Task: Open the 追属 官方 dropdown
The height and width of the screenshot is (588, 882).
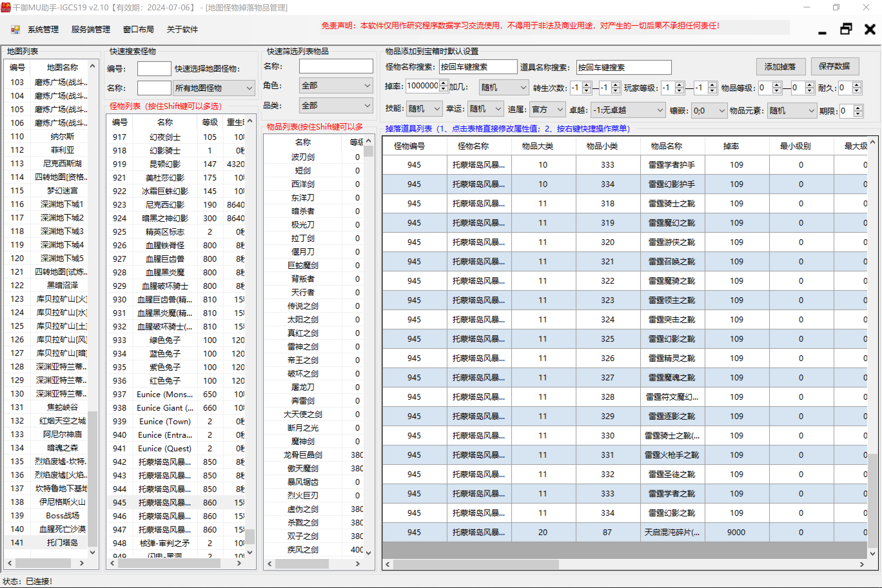Action: (x=547, y=110)
